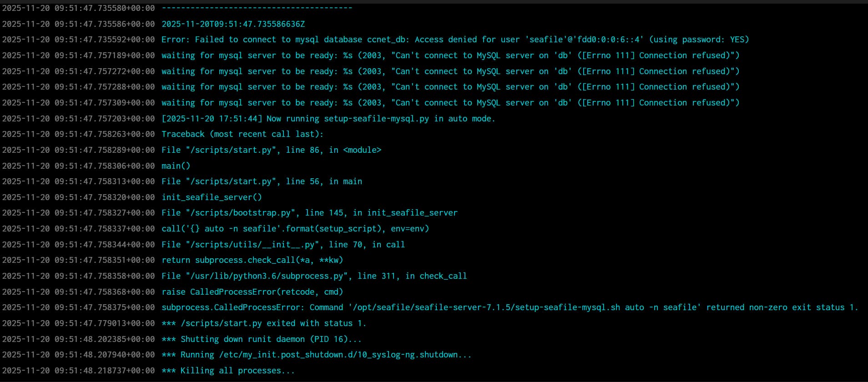
Task: Click the 'start.py exited with status 1' line
Action: tap(264, 323)
